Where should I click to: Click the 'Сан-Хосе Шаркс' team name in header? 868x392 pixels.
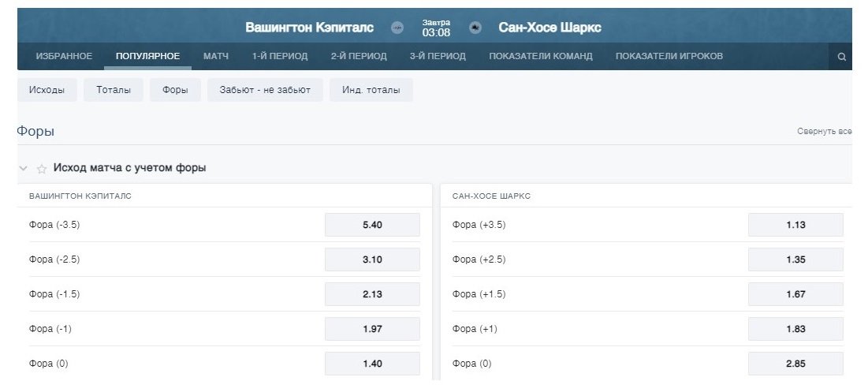[549, 28]
